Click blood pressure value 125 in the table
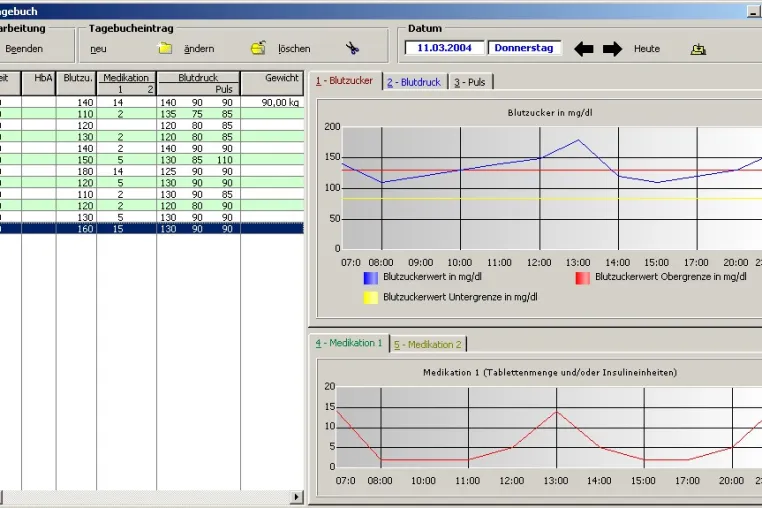Screen dimensions: 762x508 point(168,172)
